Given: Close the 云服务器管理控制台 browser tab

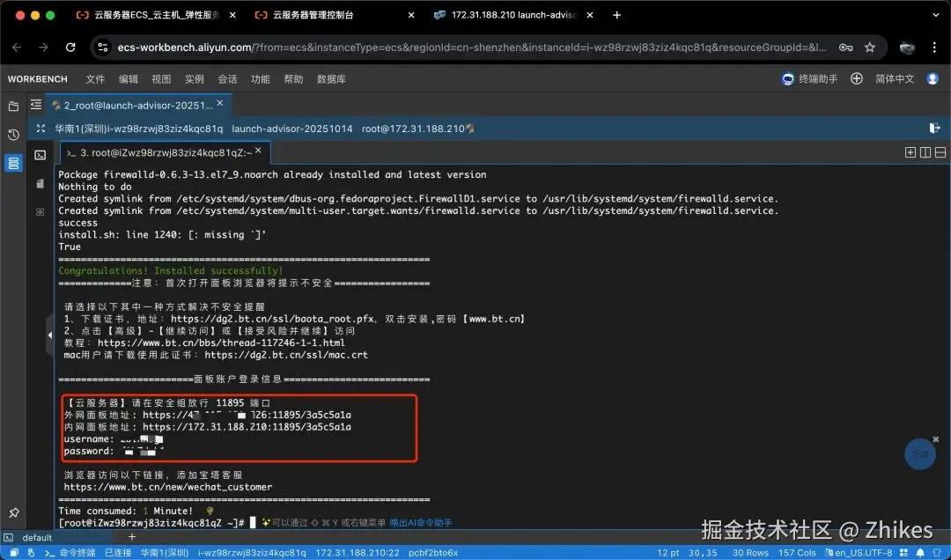Looking at the screenshot, I should click(411, 15).
